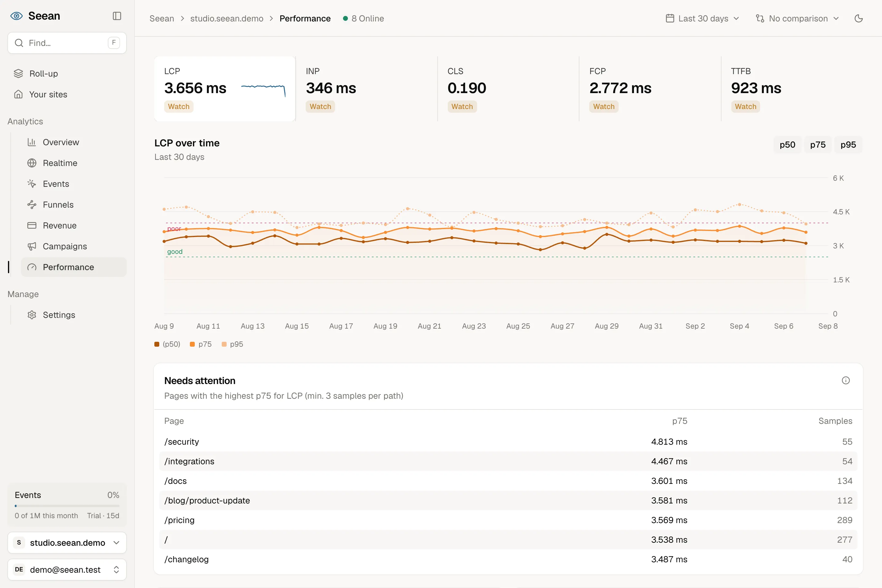882x588 pixels.
Task: Click the Settings gear icon
Action: tap(32, 315)
